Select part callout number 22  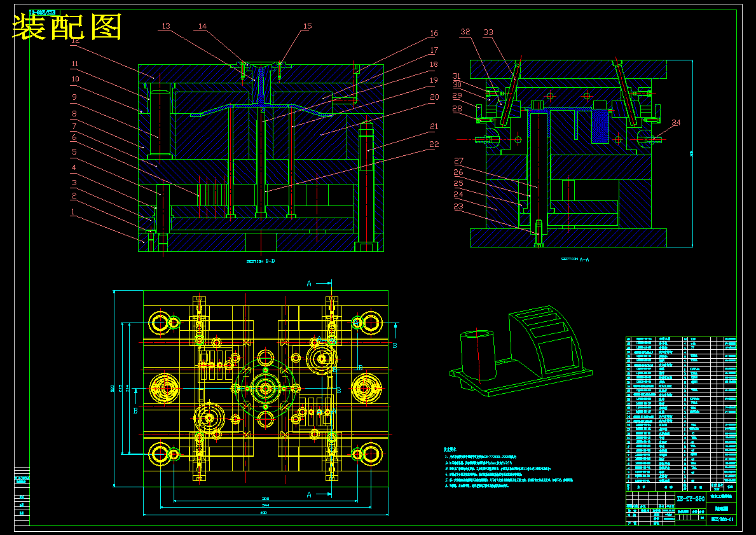pos(434,144)
